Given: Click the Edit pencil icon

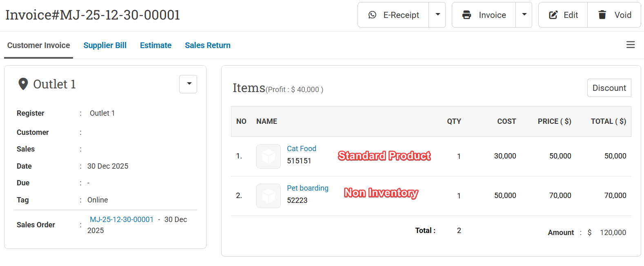Looking at the screenshot, I should (553, 15).
